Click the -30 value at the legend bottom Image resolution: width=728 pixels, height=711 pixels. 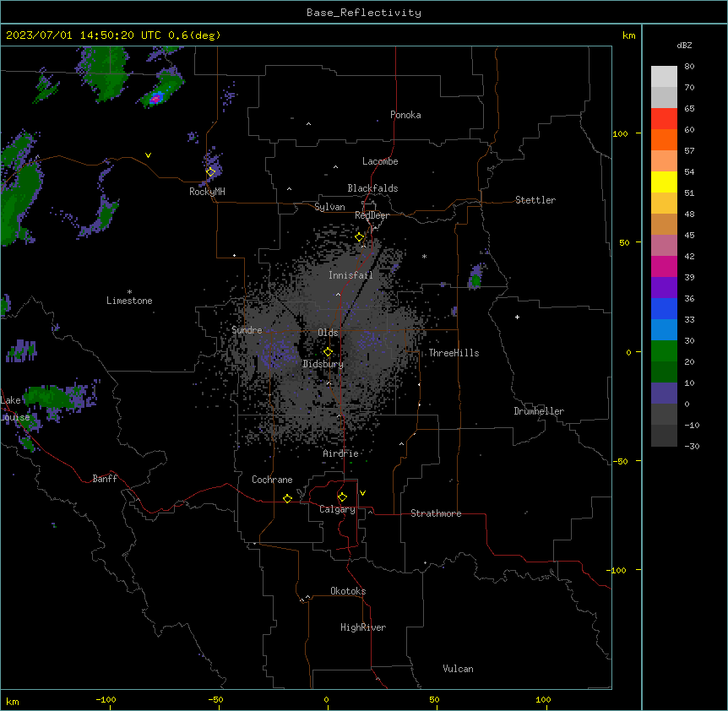tap(692, 446)
